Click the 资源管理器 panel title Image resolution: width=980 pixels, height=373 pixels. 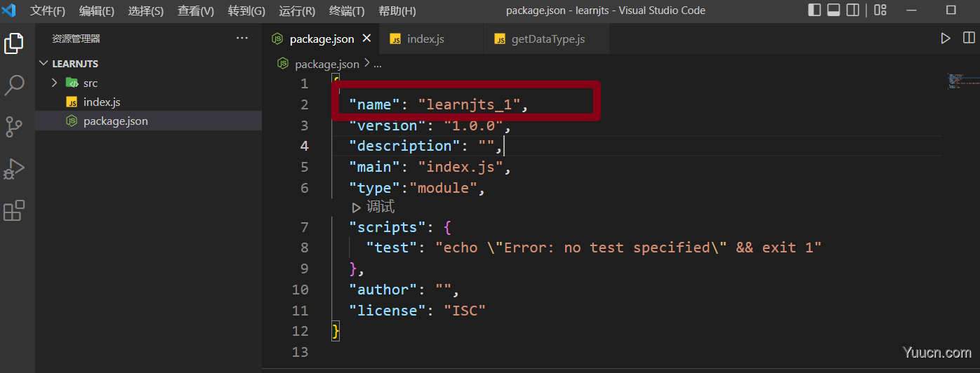76,39
